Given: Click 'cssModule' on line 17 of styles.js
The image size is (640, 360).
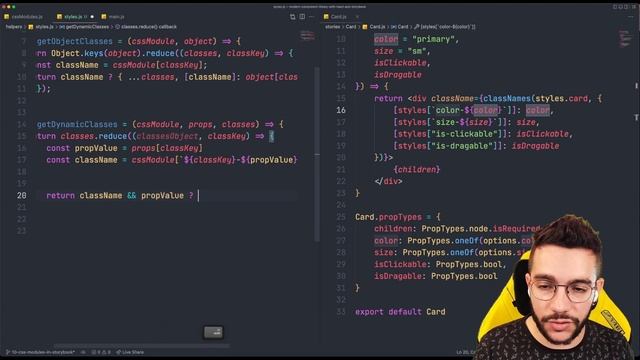Looking at the screenshot, I should pos(153,160).
